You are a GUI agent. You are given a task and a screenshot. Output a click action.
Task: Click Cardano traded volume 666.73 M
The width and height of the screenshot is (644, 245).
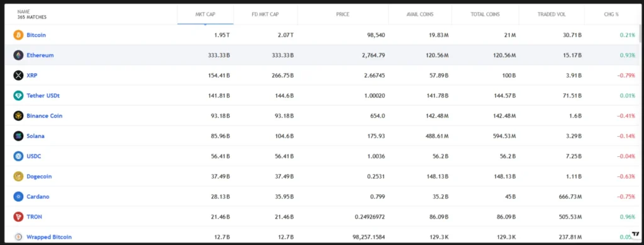pos(570,197)
